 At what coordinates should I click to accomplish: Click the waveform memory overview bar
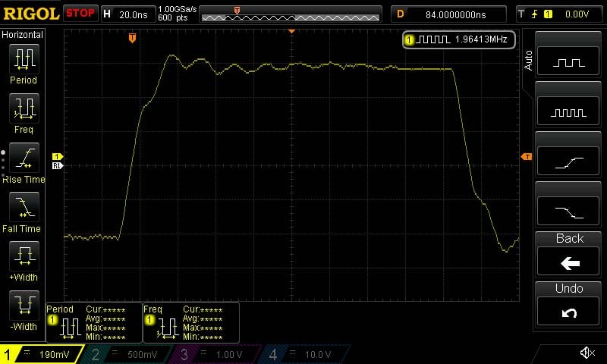(x=291, y=14)
